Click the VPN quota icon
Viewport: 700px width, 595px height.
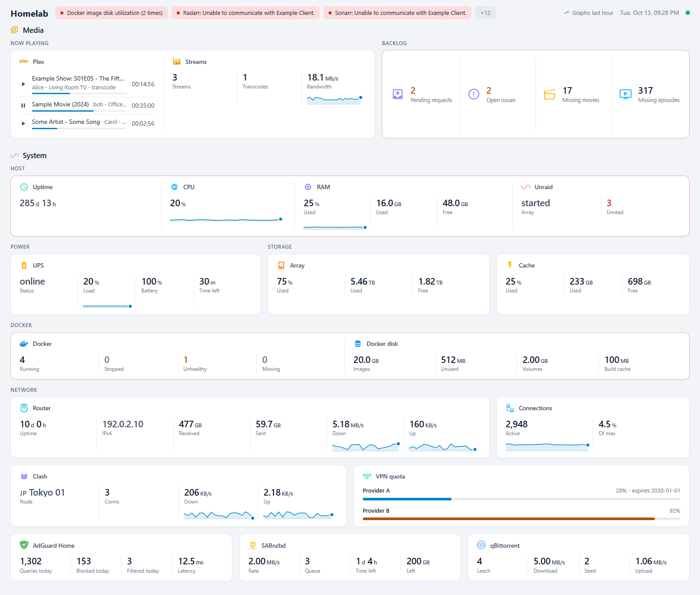367,476
